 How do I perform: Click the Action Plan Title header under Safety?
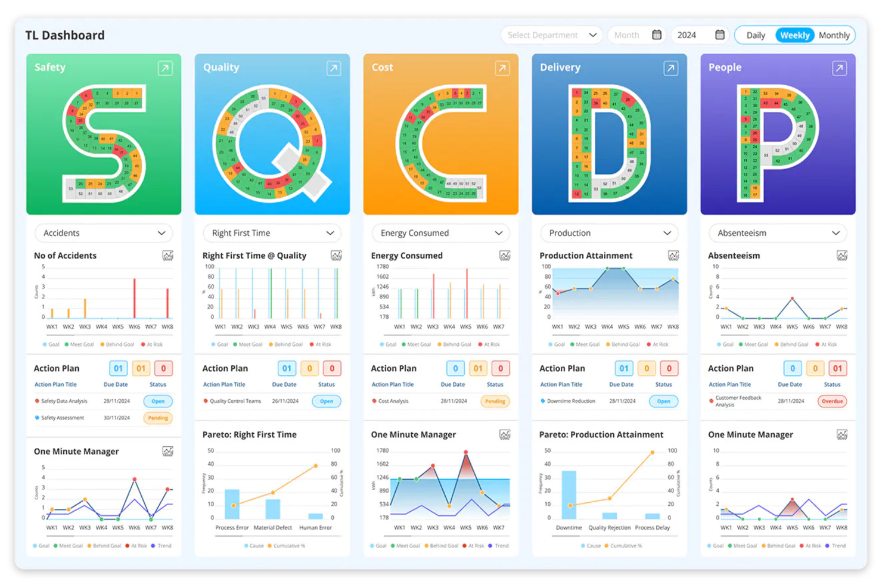click(x=55, y=385)
